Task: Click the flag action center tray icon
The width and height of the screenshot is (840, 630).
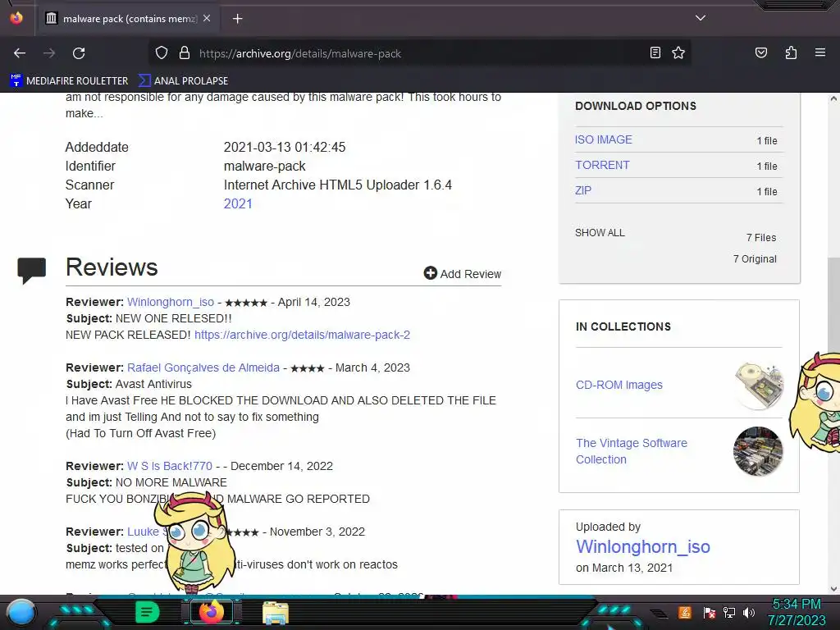Action: point(710,613)
